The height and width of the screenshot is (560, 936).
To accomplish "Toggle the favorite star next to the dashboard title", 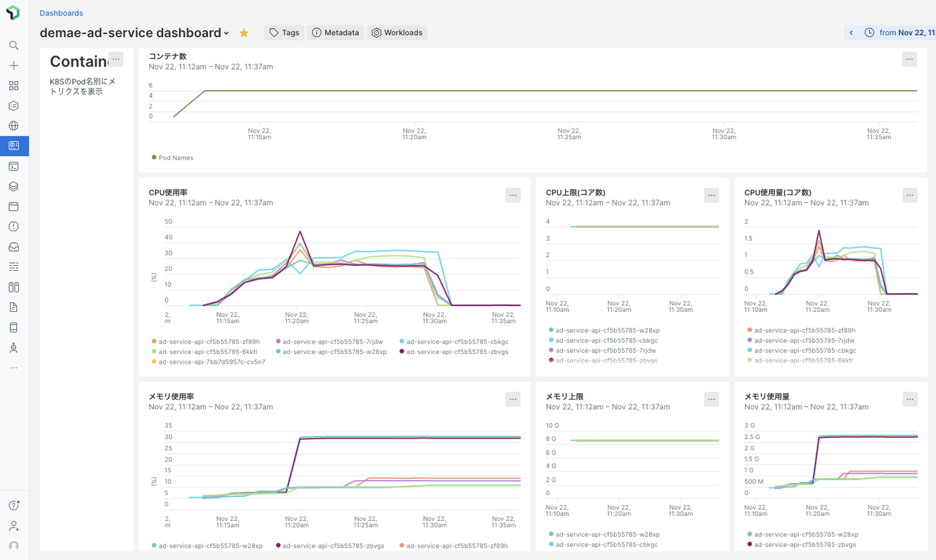I will [244, 33].
